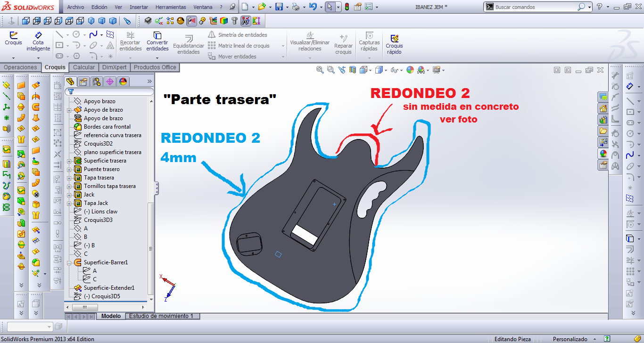Switch to the Calcular tab
This screenshot has height=343, width=644.
coord(84,67)
